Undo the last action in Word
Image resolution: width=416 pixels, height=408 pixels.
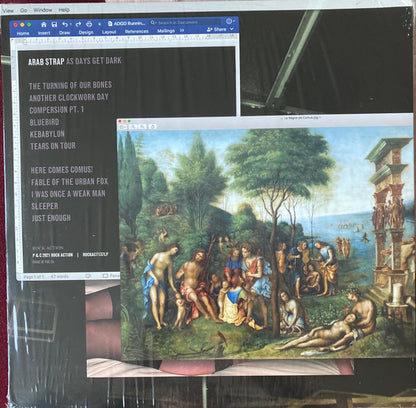tap(65, 24)
